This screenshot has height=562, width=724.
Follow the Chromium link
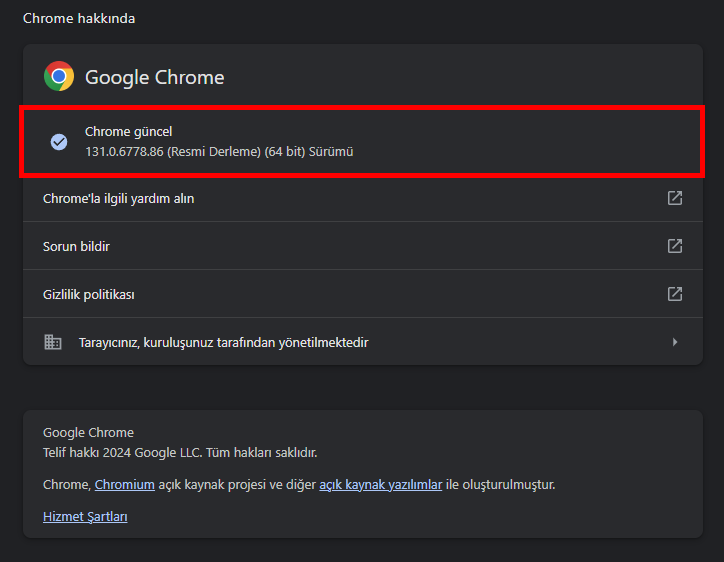[x=125, y=485]
